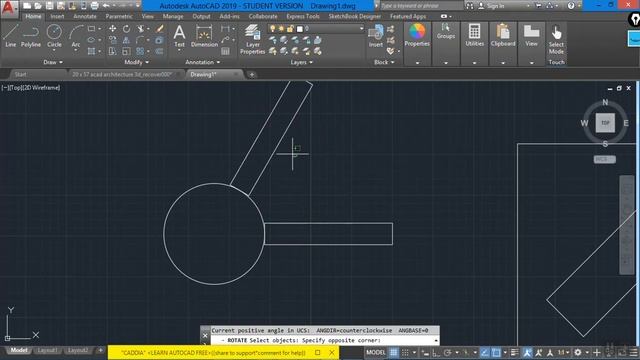Select the Fillet tool icon
The width and height of the screenshot is (640, 360).
[x=140, y=40]
